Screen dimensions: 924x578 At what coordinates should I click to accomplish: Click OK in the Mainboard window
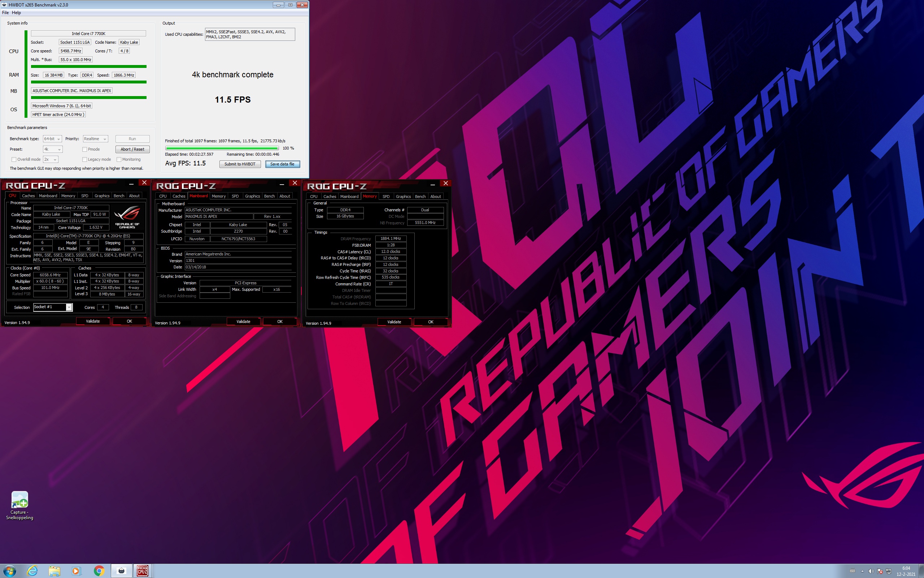pos(280,322)
